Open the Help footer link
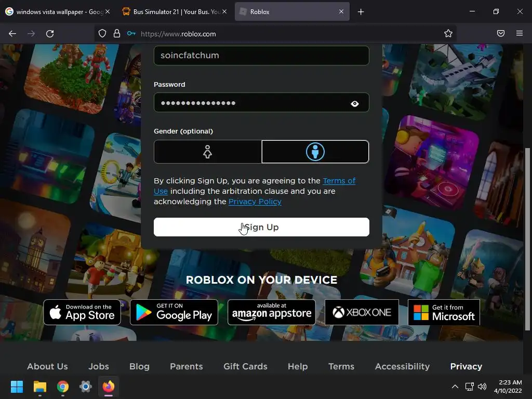Image resolution: width=532 pixels, height=399 pixels. (x=298, y=366)
